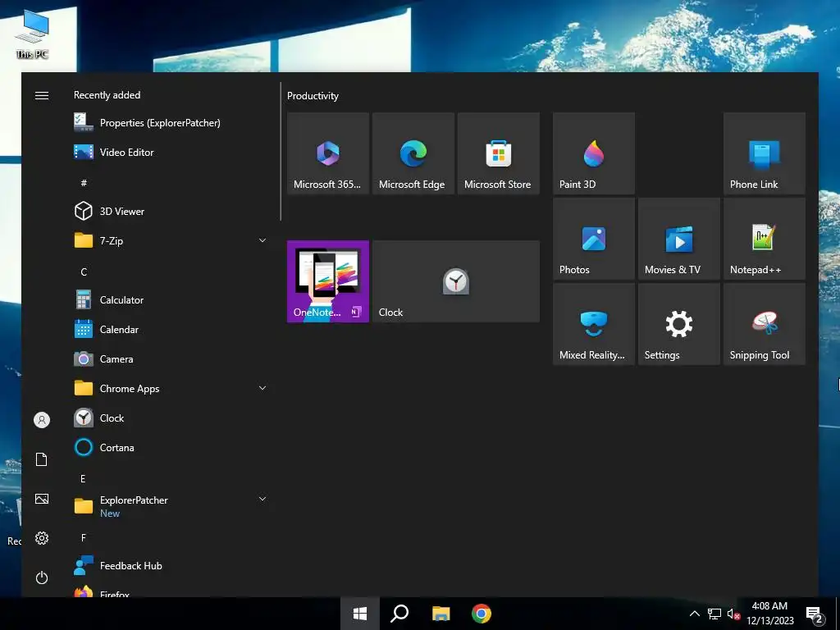Viewport: 840px width, 630px height.
Task: Open the Documents sidebar icon
Action: pos(42,459)
